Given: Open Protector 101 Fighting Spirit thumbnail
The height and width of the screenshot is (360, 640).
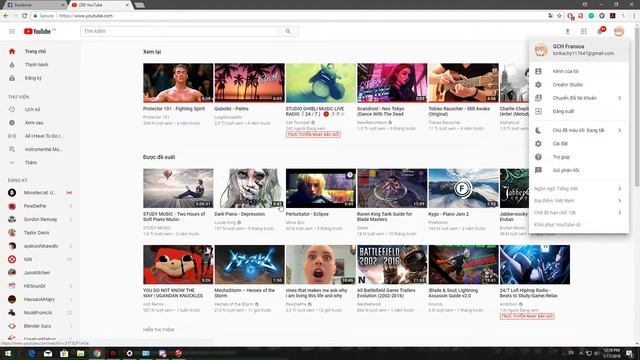Looking at the screenshot, I should coord(178,83).
